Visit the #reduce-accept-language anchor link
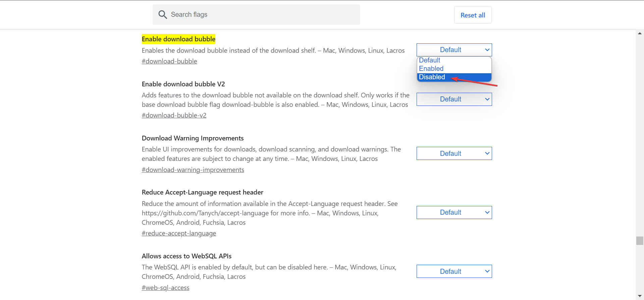This screenshot has width=644, height=300. pyautogui.click(x=179, y=233)
